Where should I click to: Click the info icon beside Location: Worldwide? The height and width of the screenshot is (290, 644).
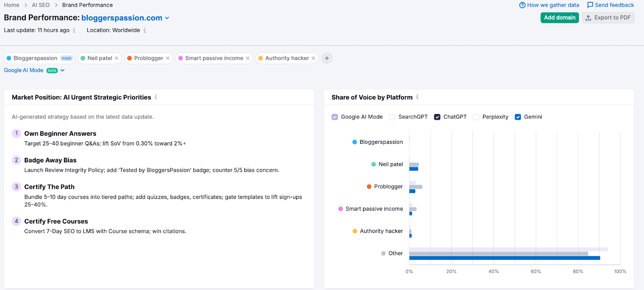(x=144, y=30)
